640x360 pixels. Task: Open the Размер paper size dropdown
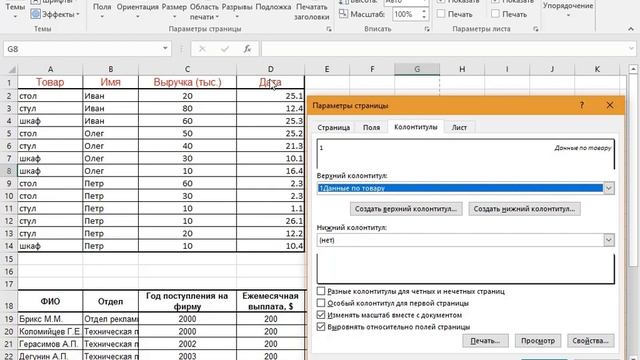(x=174, y=11)
